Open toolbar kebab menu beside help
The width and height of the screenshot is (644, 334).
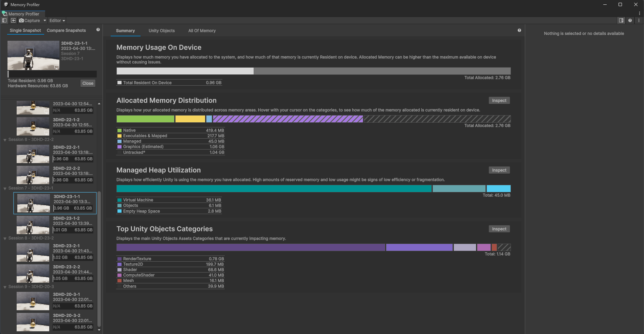pos(639,20)
